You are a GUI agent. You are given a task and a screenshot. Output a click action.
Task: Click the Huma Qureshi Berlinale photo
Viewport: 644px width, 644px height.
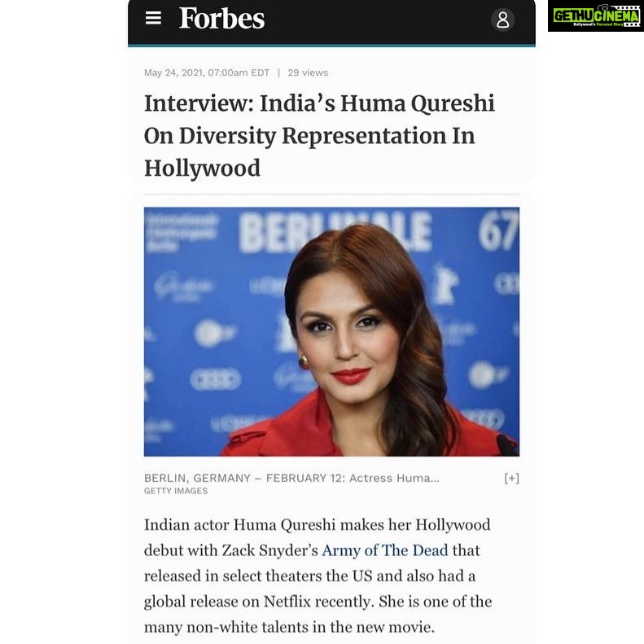[331, 332]
